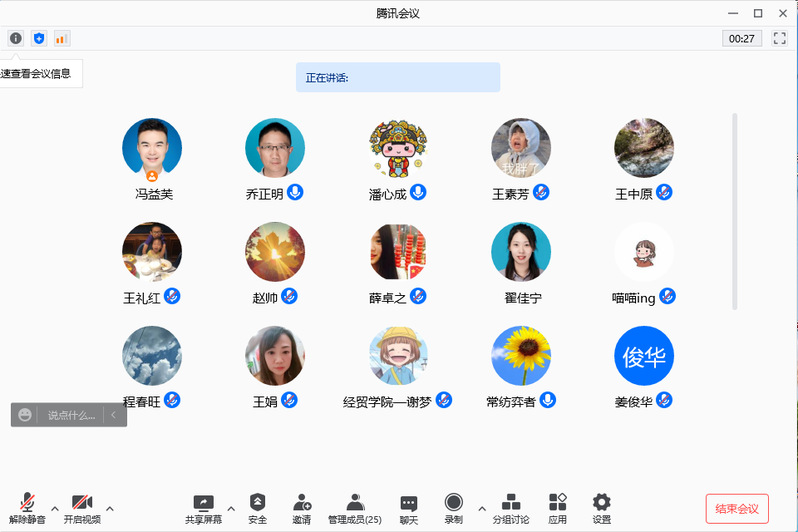Open 分组讨论 breakout rooms

(511, 508)
